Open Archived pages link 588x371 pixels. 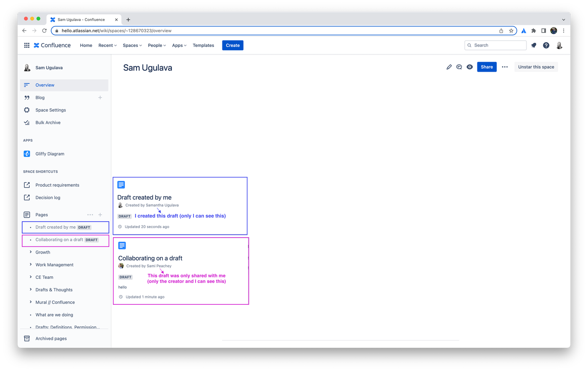coord(51,338)
